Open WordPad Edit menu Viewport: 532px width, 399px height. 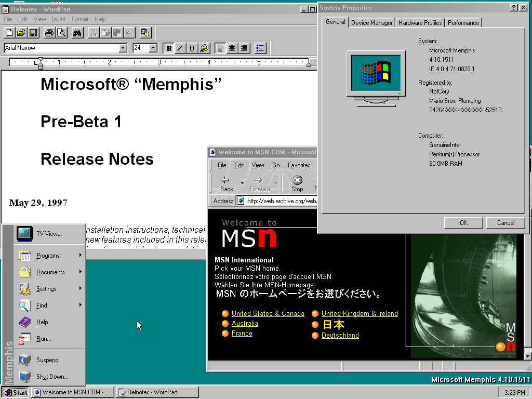(x=23, y=19)
